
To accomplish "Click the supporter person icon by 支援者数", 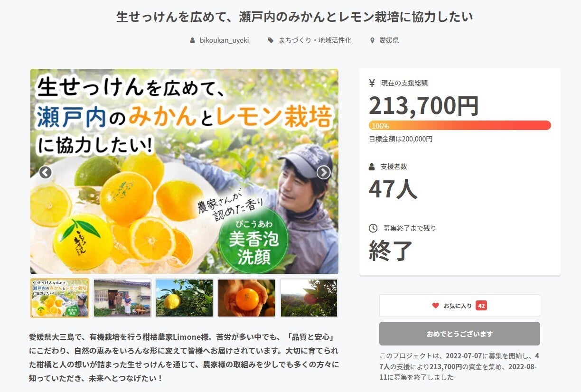I will (372, 167).
